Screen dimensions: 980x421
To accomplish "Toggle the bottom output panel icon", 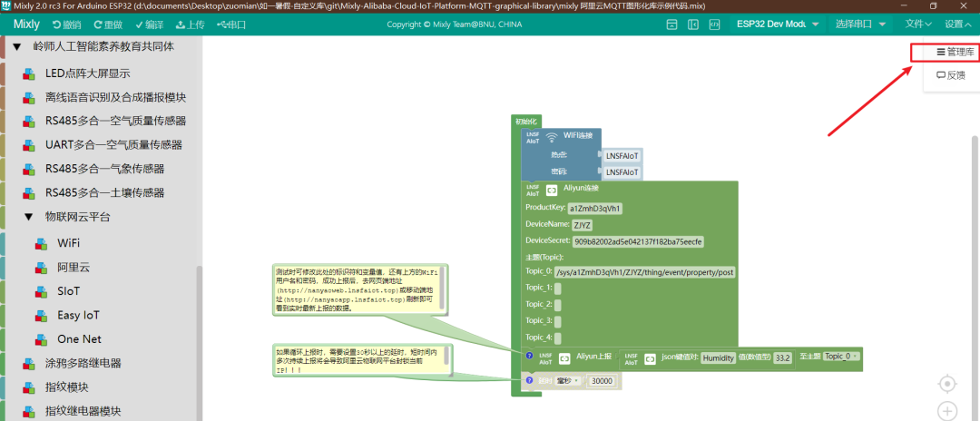I will [x=671, y=24].
